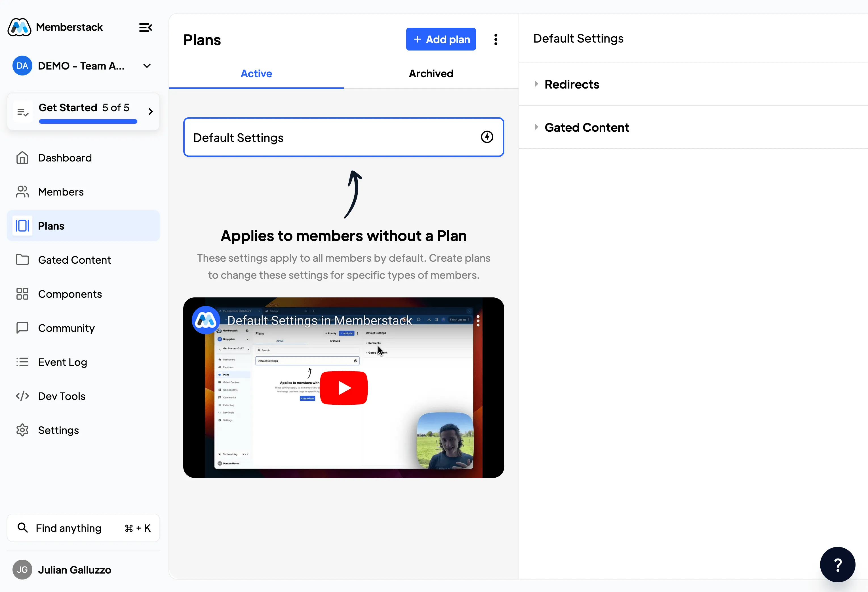
Task: Open Dev Tools code icon
Action: (x=22, y=396)
